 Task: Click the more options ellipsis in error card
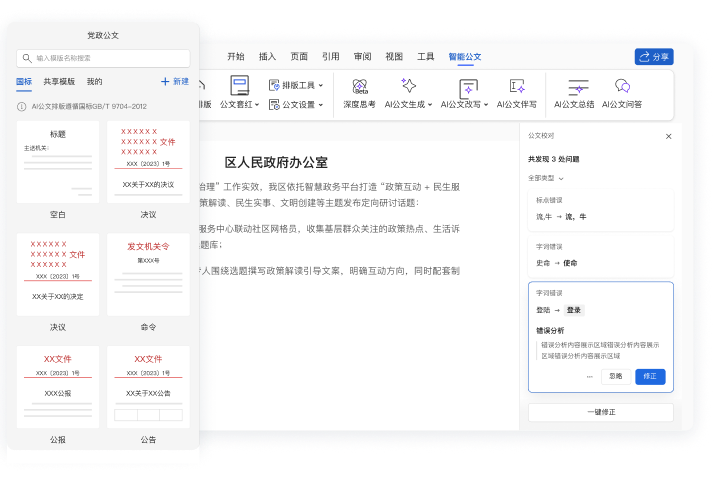(x=589, y=376)
